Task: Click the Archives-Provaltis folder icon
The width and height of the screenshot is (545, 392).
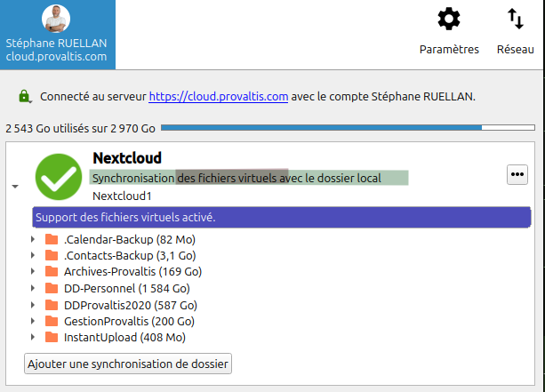Action: pos(52,272)
